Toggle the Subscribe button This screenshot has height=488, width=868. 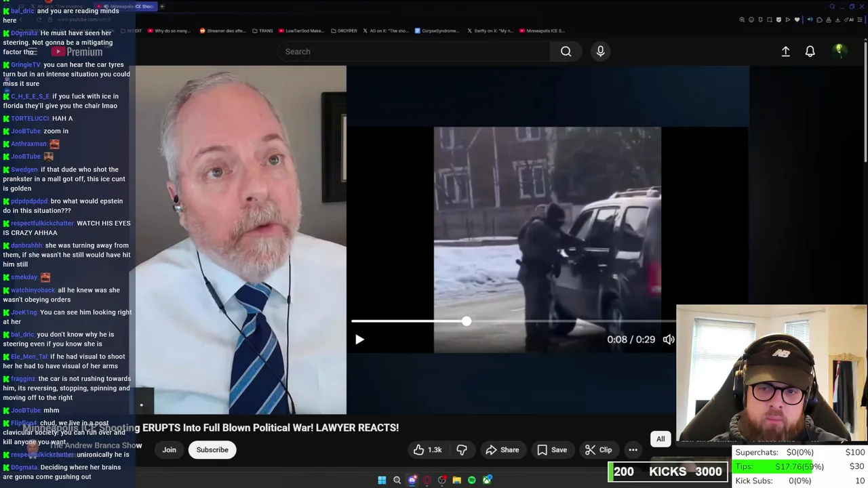coord(212,449)
